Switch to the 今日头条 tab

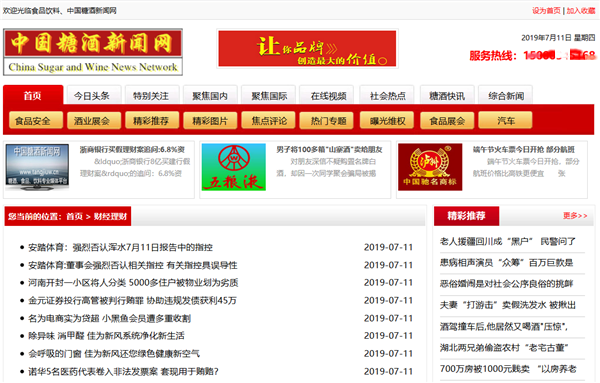tap(92, 96)
